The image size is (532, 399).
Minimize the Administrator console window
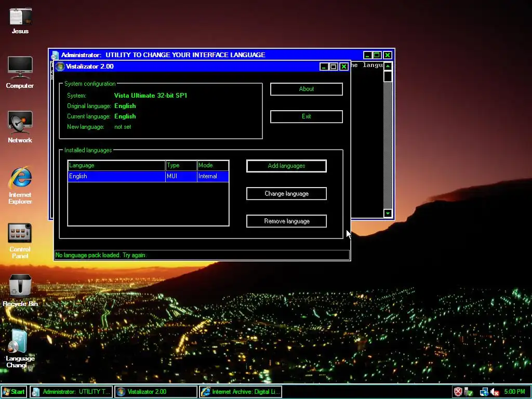tap(367, 55)
